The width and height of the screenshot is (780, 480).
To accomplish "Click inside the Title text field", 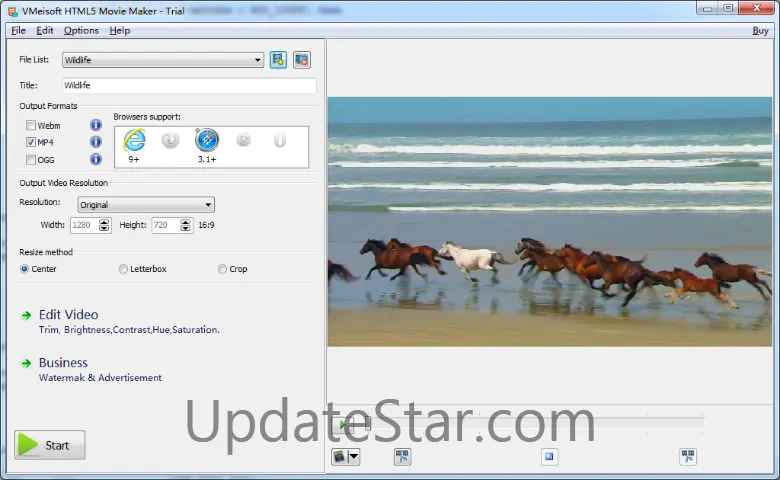I will (189, 86).
